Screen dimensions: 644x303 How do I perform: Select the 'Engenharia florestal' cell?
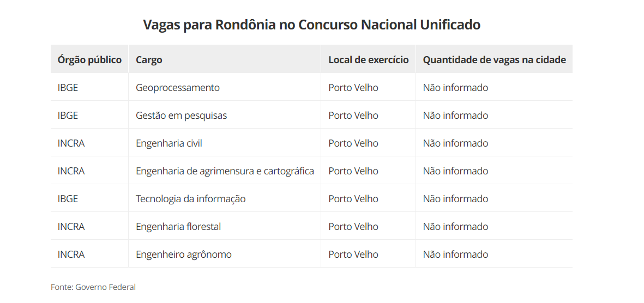(178, 227)
